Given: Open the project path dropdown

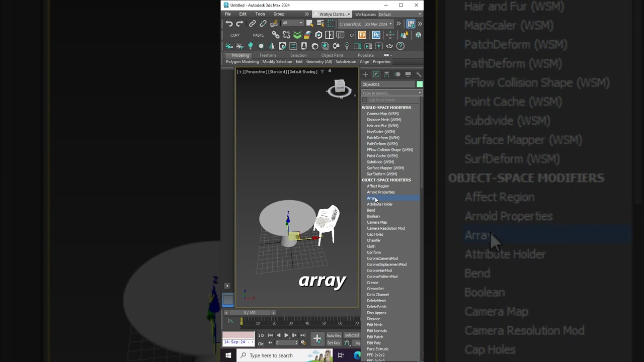Looking at the screenshot, I should (x=365, y=24).
